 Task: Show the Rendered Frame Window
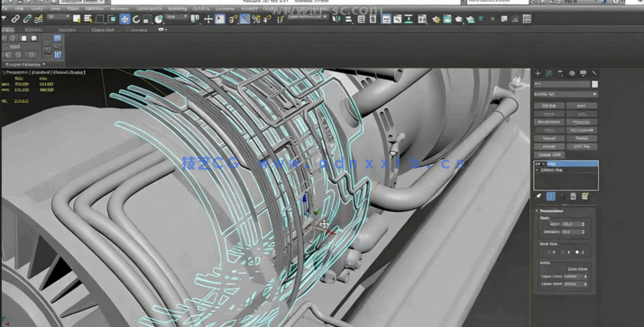[446, 19]
